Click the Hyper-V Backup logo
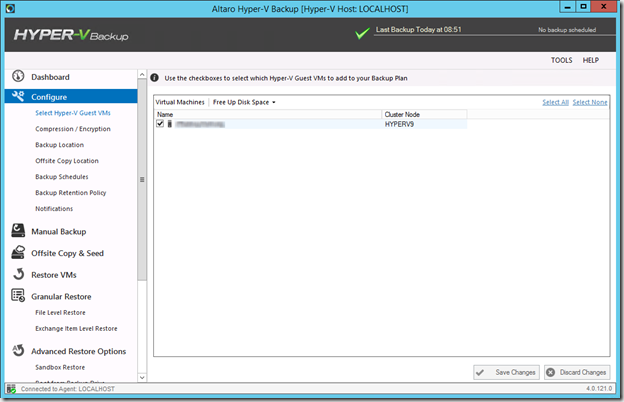The width and height of the screenshot is (624, 402). [x=71, y=35]
